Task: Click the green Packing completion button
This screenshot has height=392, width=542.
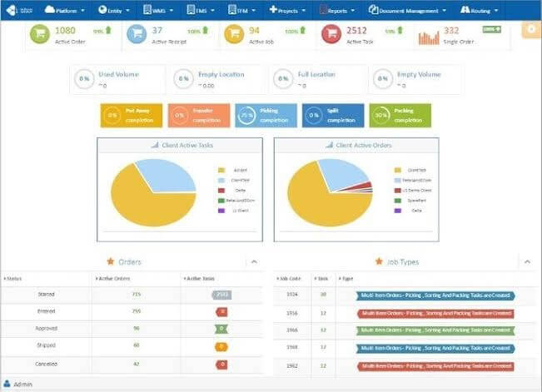Action: point(400,116)
